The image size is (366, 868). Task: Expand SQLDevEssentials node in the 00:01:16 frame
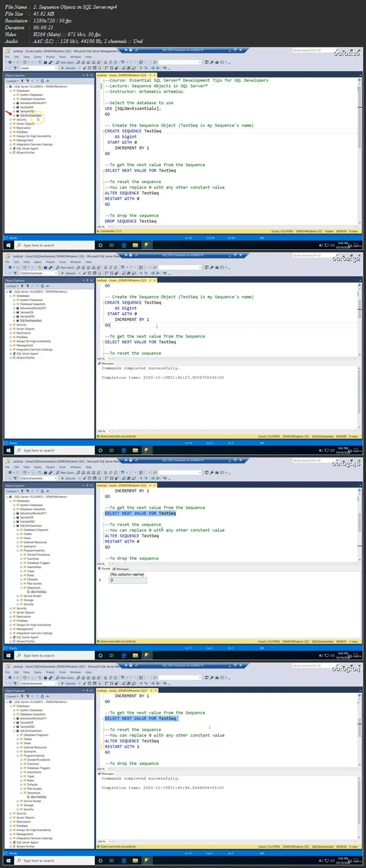click(14, 116)
